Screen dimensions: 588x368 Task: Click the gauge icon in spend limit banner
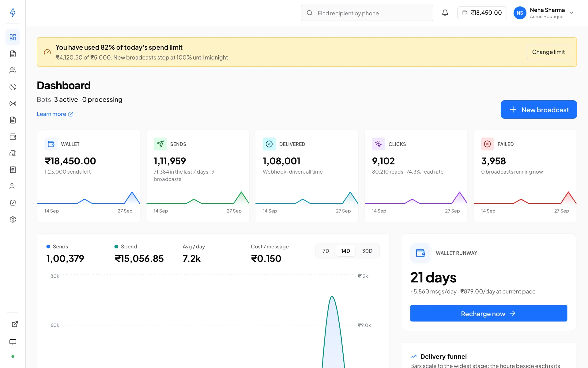coord(47,52)
